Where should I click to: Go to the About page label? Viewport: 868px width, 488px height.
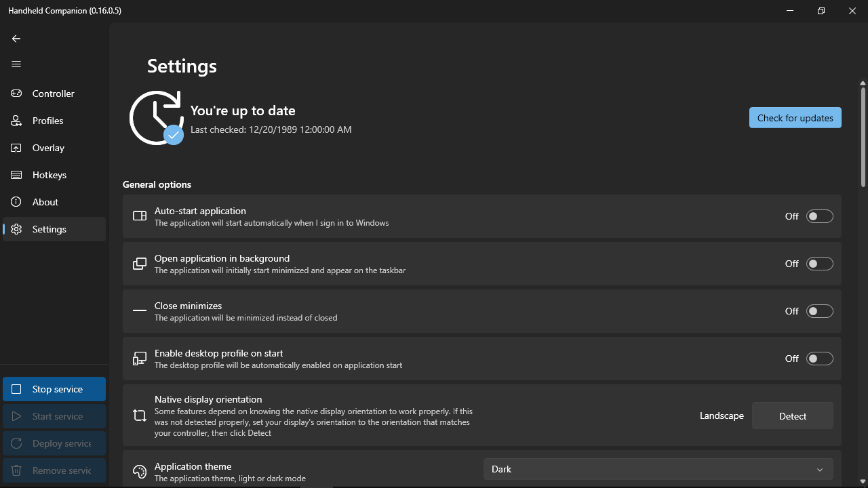[45, 202]
